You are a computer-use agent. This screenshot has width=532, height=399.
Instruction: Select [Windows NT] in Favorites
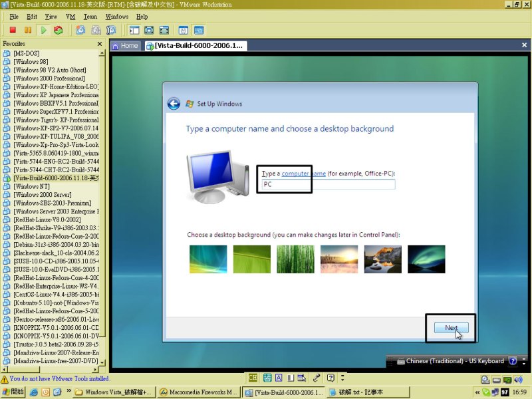pyautogui.click(x=31, y=186)
